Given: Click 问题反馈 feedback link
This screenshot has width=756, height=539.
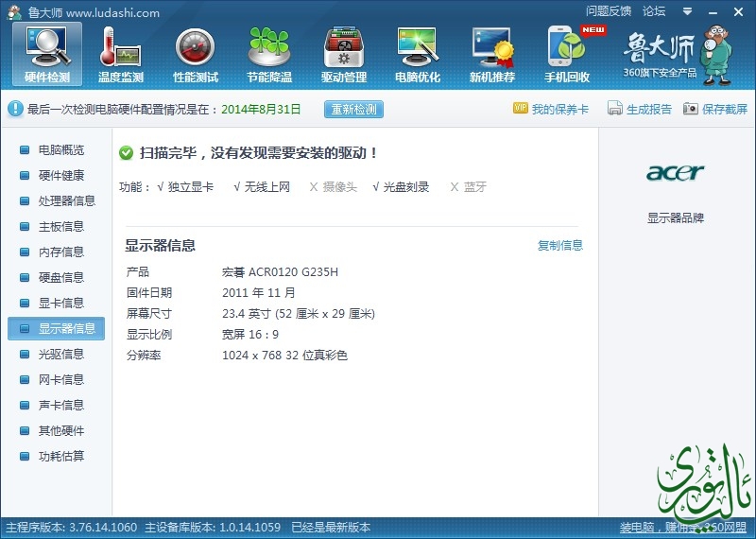Looking at the screenshot, I should (609, 11).
